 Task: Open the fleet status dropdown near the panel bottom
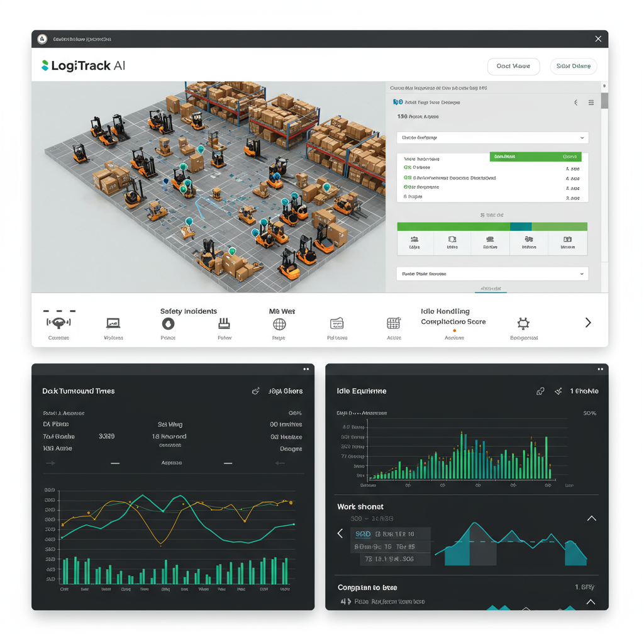492,274
